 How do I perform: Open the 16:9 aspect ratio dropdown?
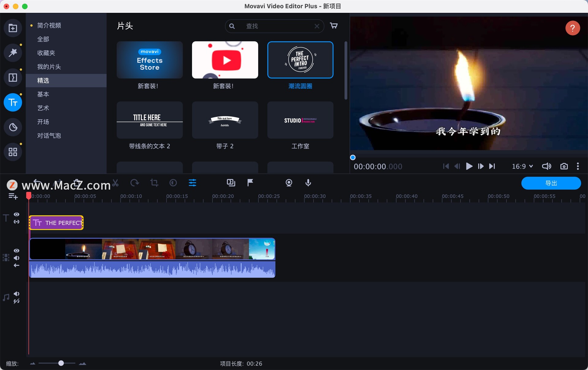pos(522,166)
